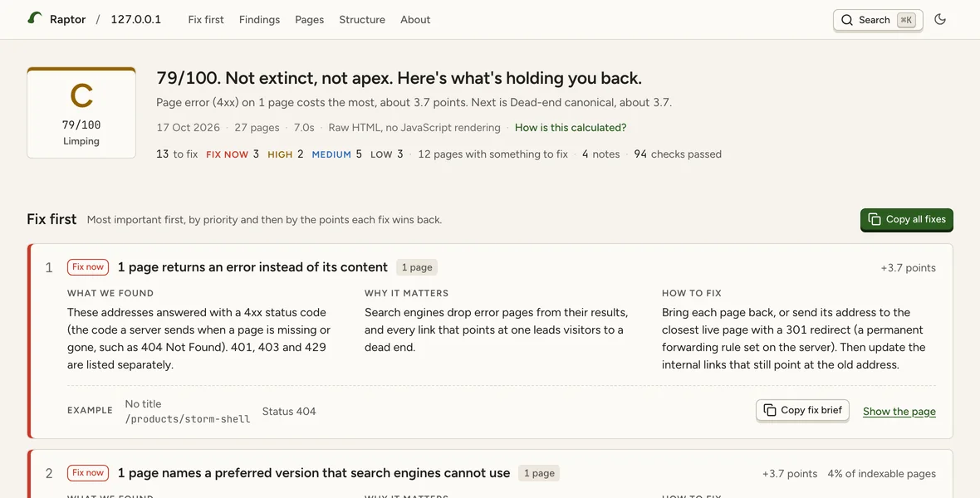Click the '1 page' chip on finding 1
Image resolution: width=980 pixels, height=498 pixels.
tap(417, 267)
